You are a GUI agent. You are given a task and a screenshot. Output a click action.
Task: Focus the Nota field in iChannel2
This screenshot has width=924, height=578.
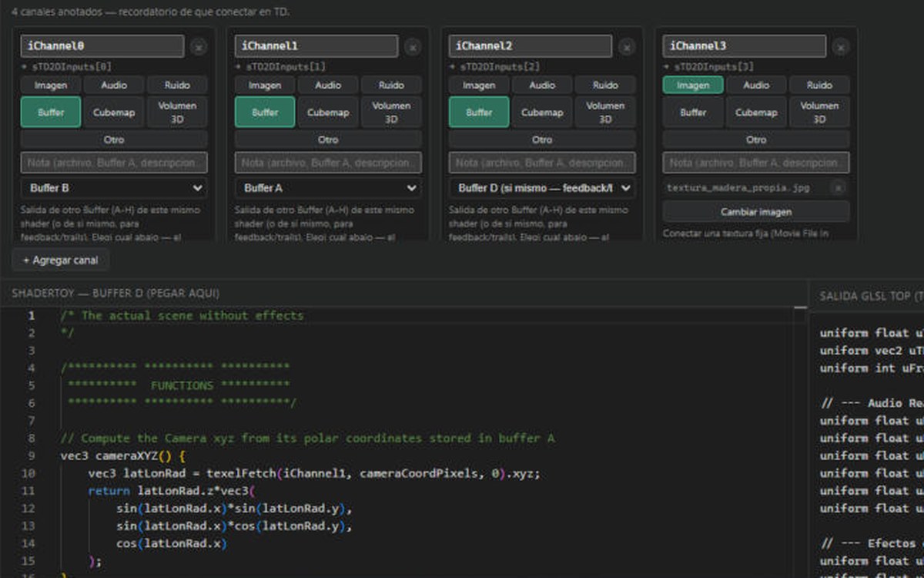(x=542, y=163)
